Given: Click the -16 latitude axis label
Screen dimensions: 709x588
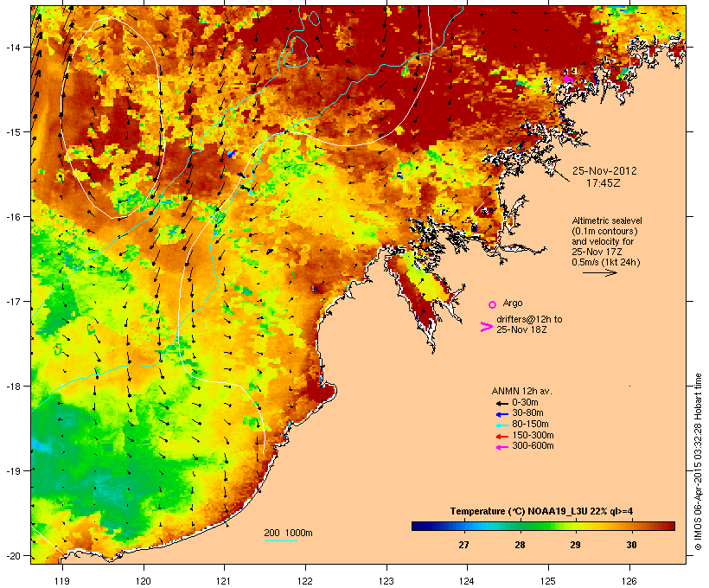Looking at the screenshot, I should (12, 217).
